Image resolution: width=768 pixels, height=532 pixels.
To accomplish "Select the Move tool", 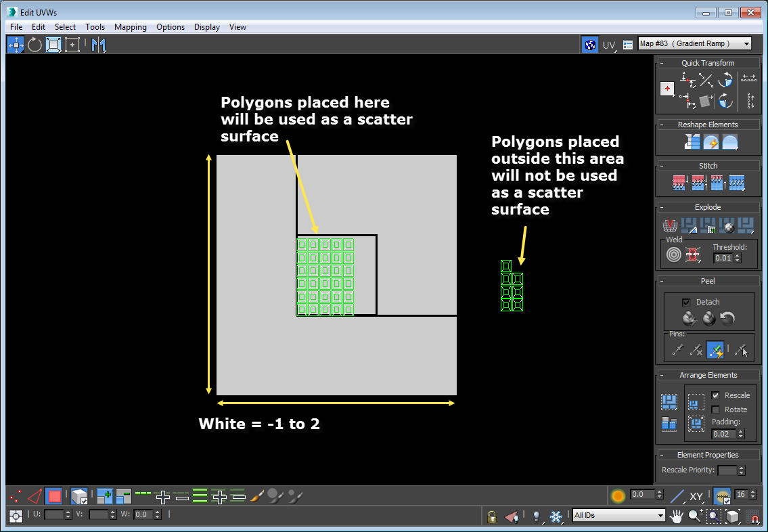I will 15,45.
